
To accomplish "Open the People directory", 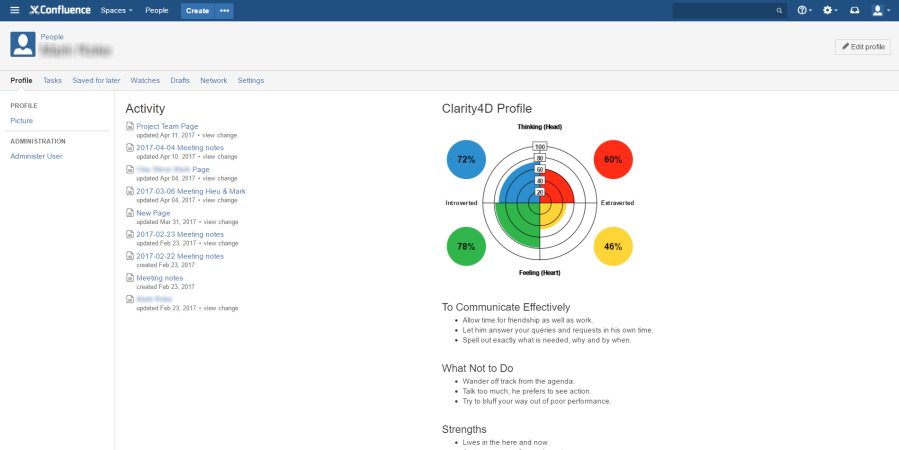I will (x=157, y=10).
